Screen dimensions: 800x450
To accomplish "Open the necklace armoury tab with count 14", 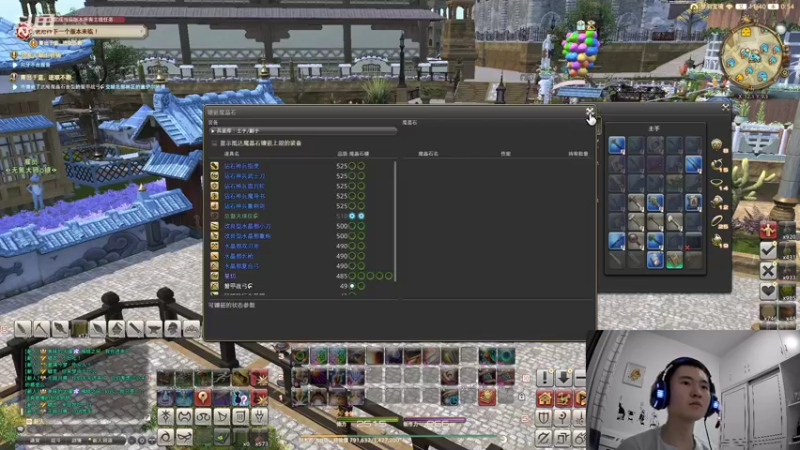I will pos(718,184).
